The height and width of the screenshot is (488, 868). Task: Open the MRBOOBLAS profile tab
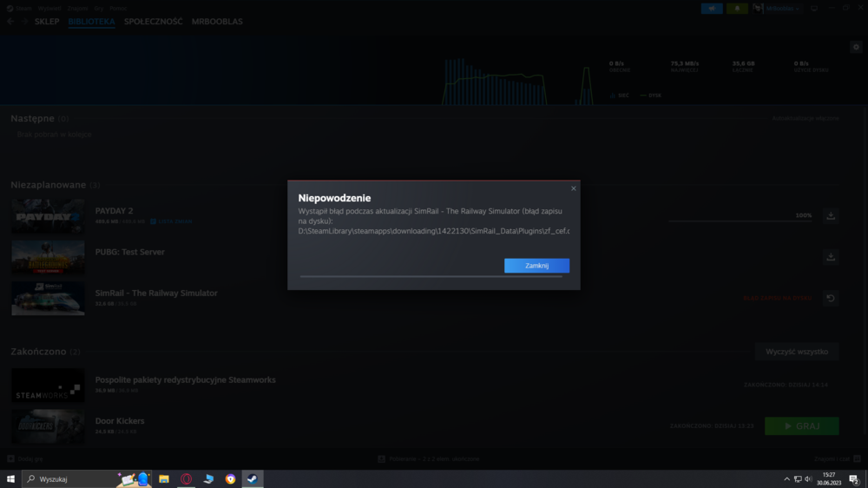217,22
